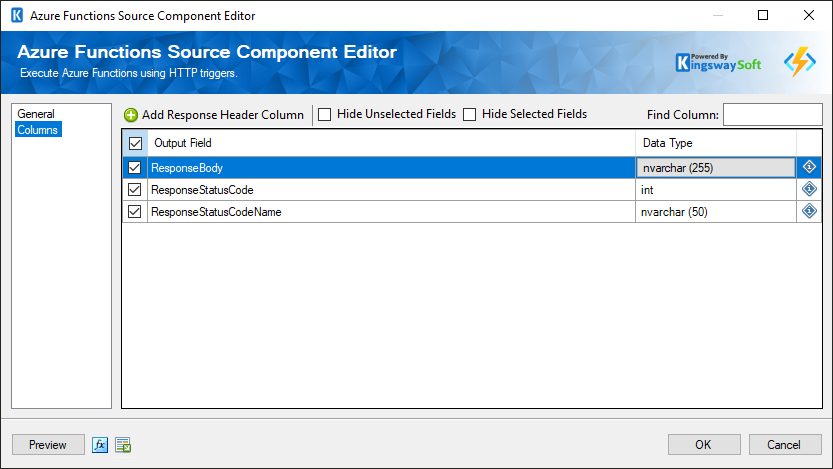The width and height of the screenshot is (833, 469).
Task: Select the ResponseBody field name
Action: [x=186, y=168]
